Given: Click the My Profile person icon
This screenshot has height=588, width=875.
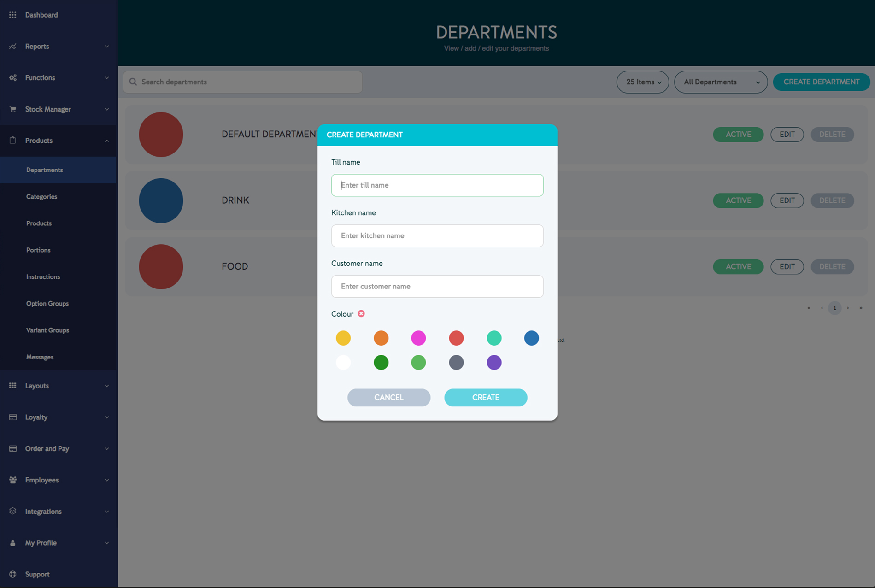Looking at the screenshot, I should tap(13, 543).
